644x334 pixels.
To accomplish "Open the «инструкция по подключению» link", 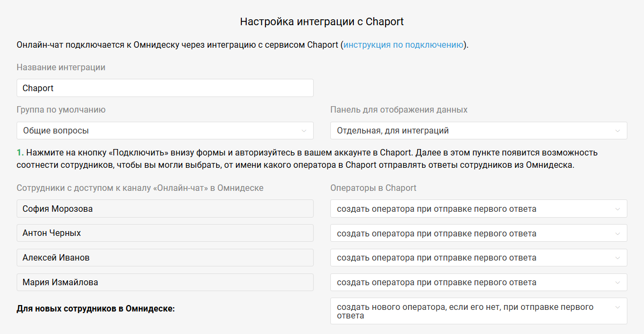I will (x=403, y=44).
